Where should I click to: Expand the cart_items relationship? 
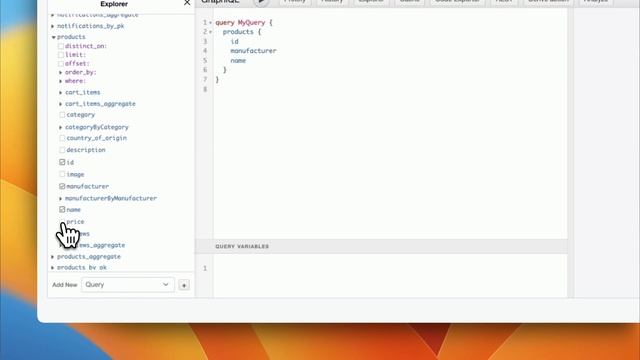coord(60,93)
